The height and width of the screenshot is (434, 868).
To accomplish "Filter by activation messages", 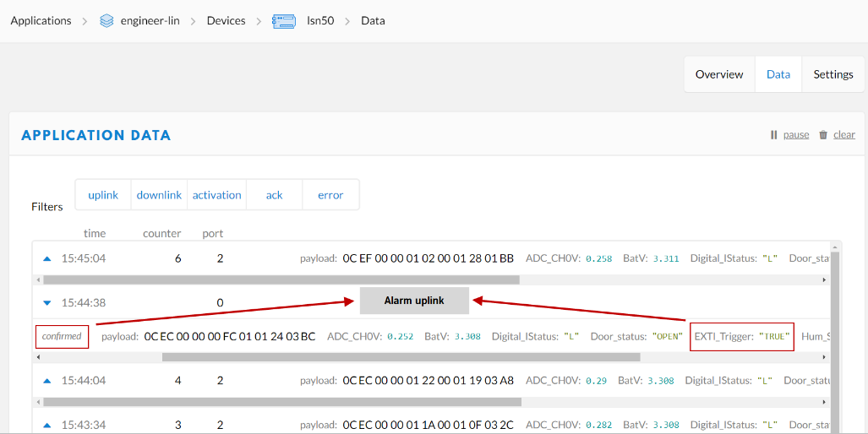I will tap(217, 194).
